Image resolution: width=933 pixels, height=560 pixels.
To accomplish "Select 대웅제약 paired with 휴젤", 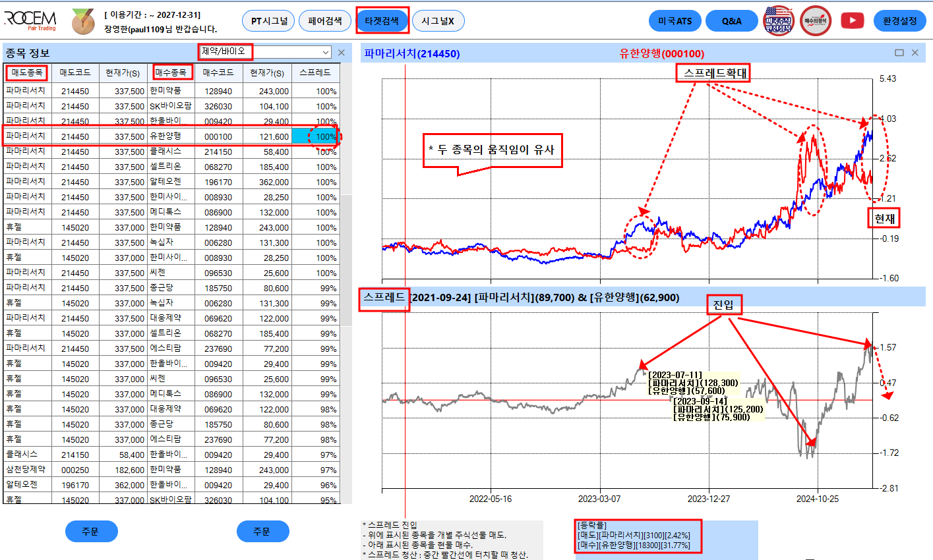I will pos(171,409).
